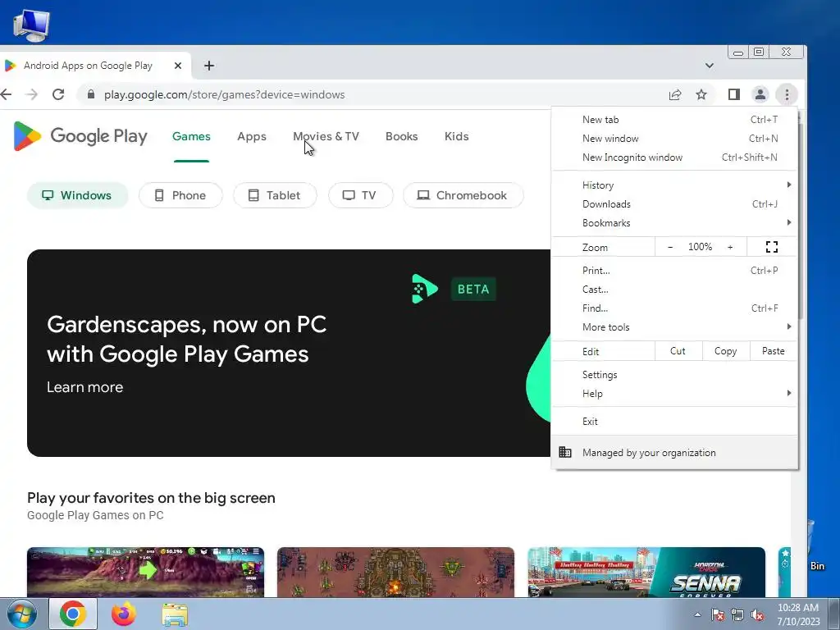Choose Exit from the Chrome menu
The height and width of the screenshot is (630, 840).
[x=675, y=422]
